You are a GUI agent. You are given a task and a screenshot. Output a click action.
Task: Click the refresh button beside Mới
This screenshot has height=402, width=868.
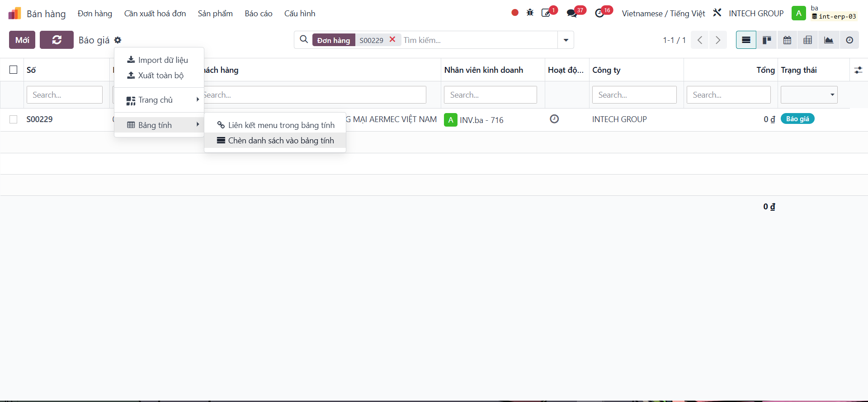click(57, 40)
